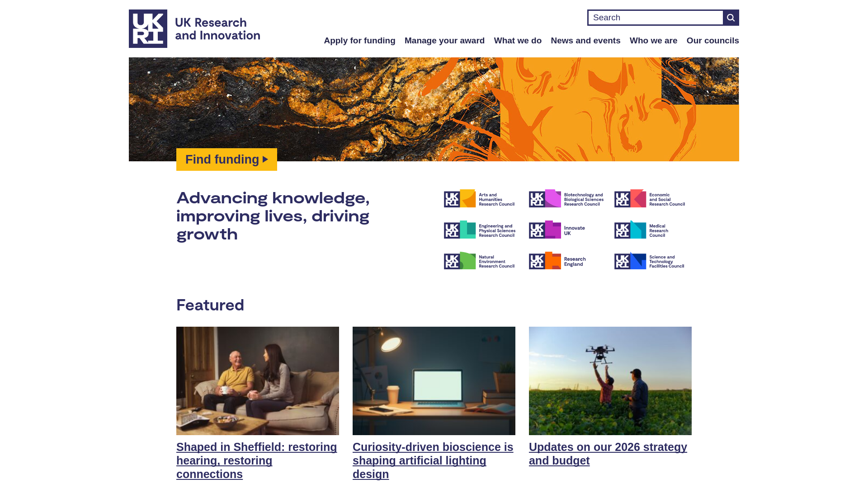Focus the Search input field

[x=655, y=18]
